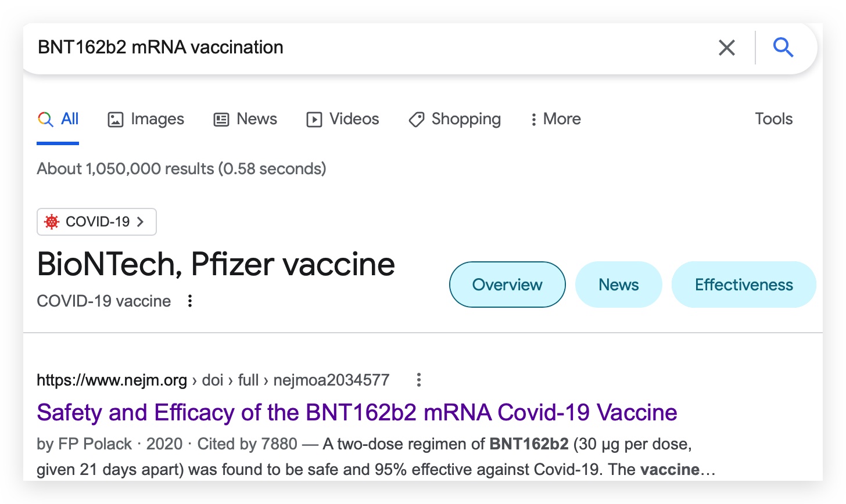The height and width of the screenshot is (504, 846).
Task: Click the nejm.org result URL
Action: pos(213,380)
